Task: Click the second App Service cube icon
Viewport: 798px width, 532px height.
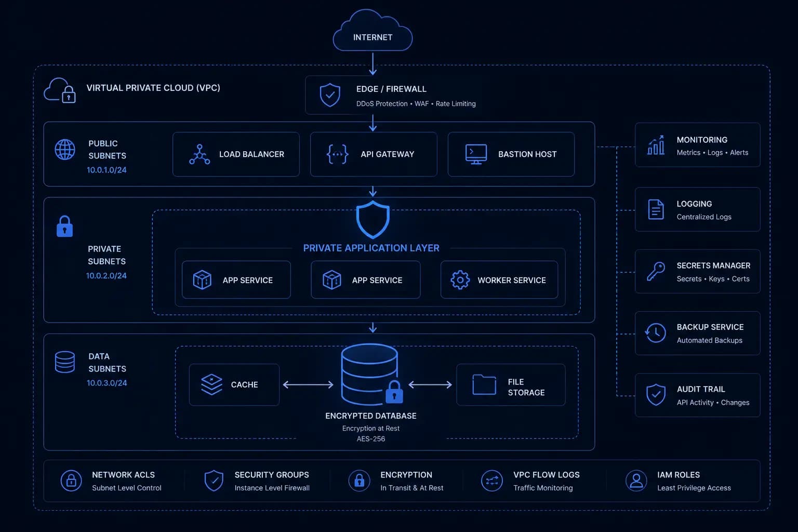Action: (331, 280)
